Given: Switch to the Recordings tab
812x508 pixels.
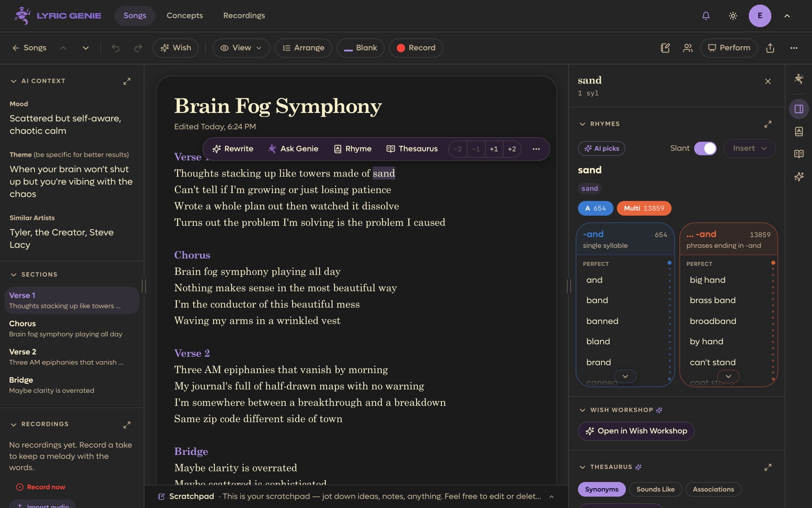Looking at the screenshot, I should [x=244, y=16].
